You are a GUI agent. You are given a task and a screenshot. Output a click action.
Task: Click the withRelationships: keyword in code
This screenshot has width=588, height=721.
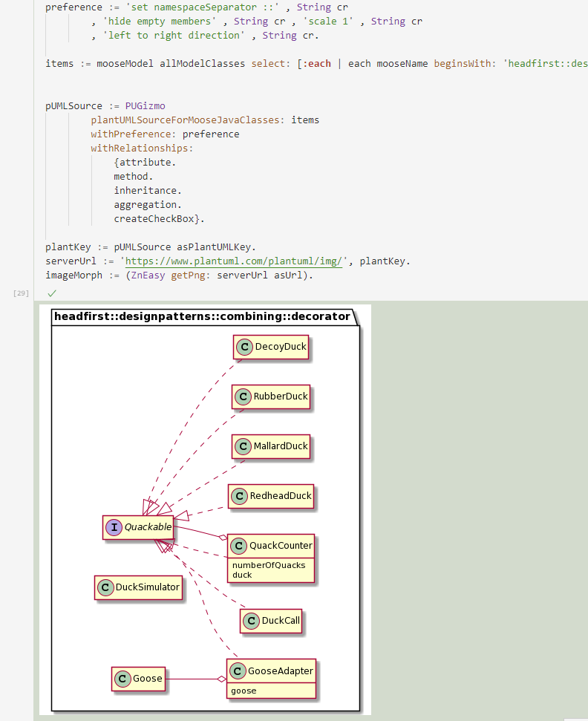pyautogui.click(x=142, y=148)
